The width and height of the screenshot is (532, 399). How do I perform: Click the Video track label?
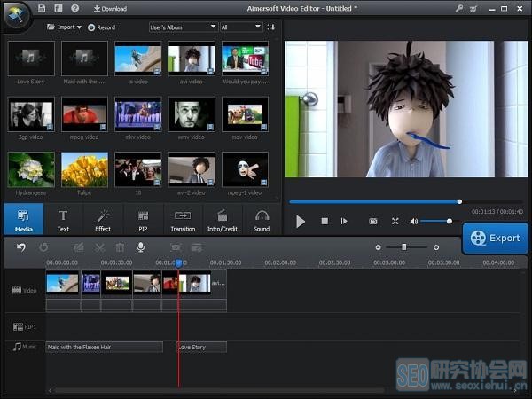click(25, 291)
